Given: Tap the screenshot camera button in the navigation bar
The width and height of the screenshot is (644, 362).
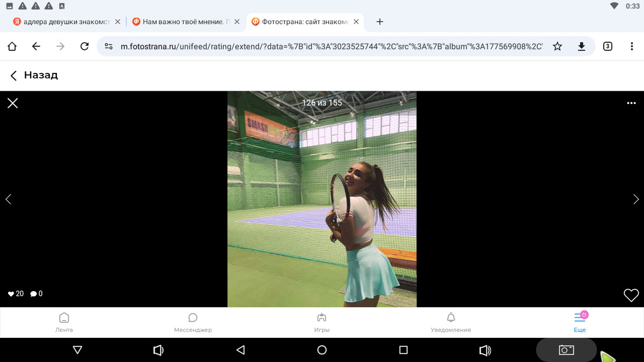Looking at the screenshot, I should coord(566,350).
